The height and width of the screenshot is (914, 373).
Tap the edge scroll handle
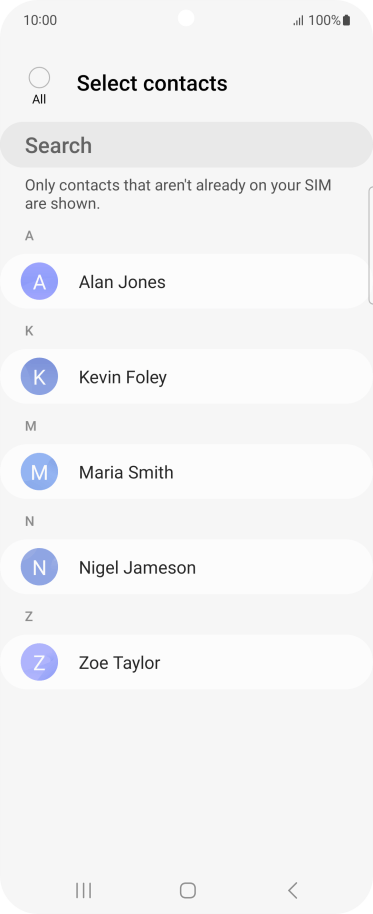371,245
